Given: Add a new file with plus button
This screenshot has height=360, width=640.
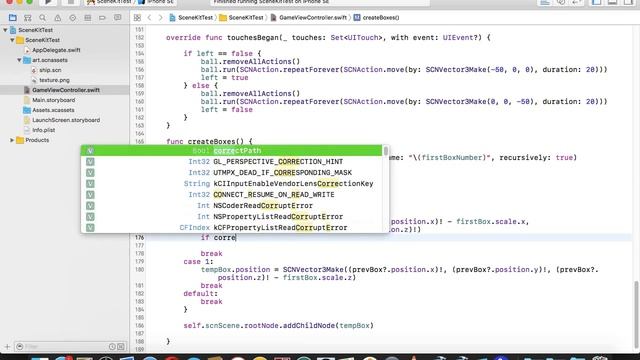Looking at the screenshot, I should 7,347.
